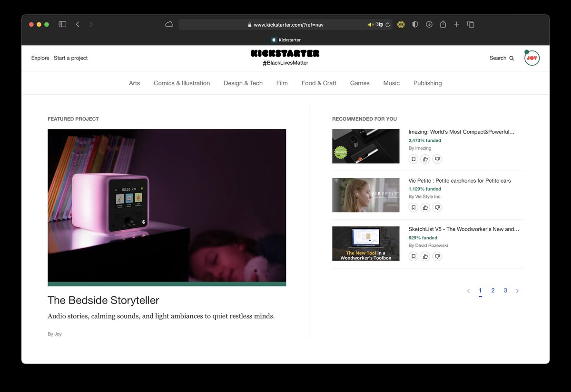Click the address bar URL field
Screen dimensions: 571x392
[285, 25]
